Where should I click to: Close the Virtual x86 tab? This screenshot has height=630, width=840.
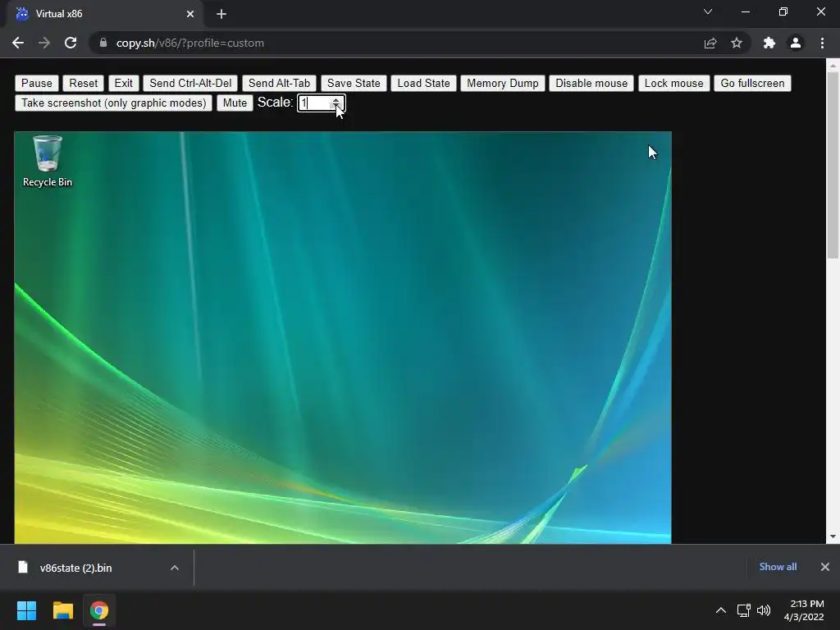[x=190, y=14]
